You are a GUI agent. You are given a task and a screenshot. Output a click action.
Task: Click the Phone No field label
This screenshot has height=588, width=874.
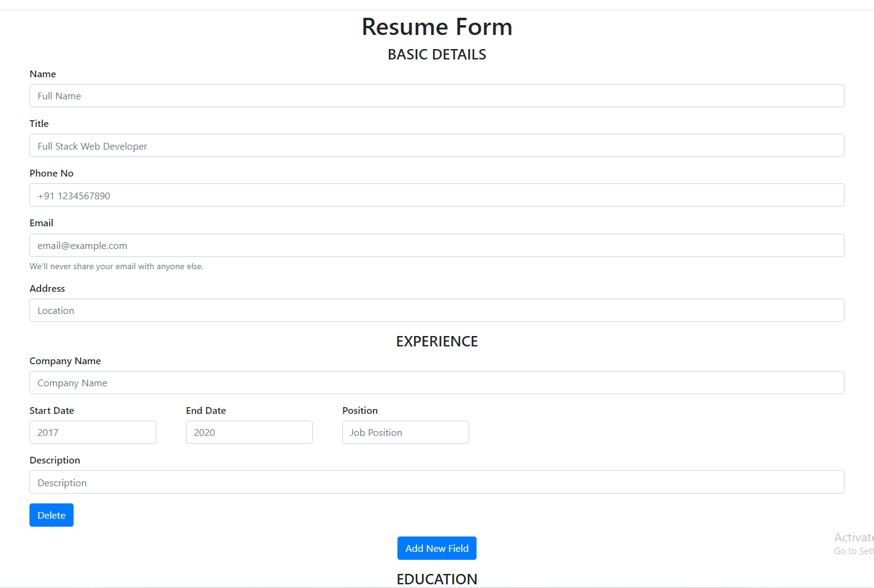[52, 173]
